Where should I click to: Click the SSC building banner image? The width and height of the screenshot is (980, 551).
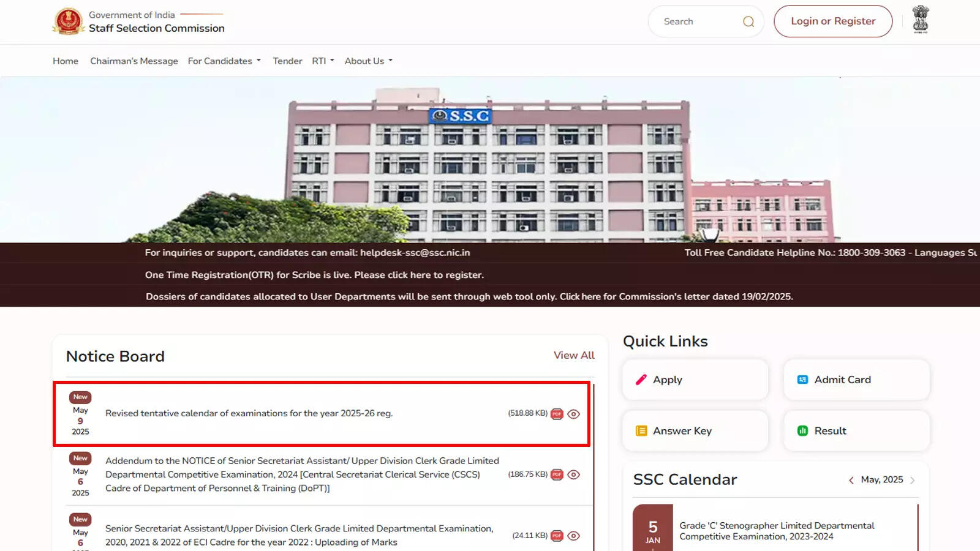click(x=490, y=160)
